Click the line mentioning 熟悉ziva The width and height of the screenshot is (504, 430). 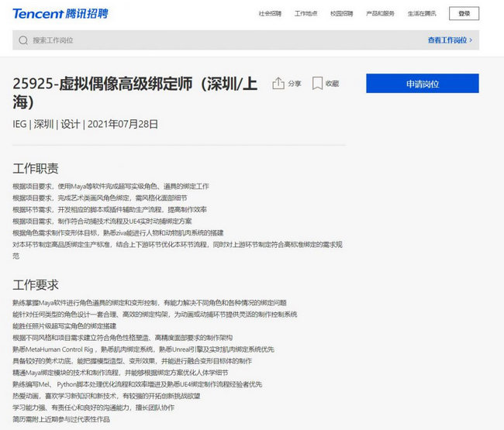118,233
